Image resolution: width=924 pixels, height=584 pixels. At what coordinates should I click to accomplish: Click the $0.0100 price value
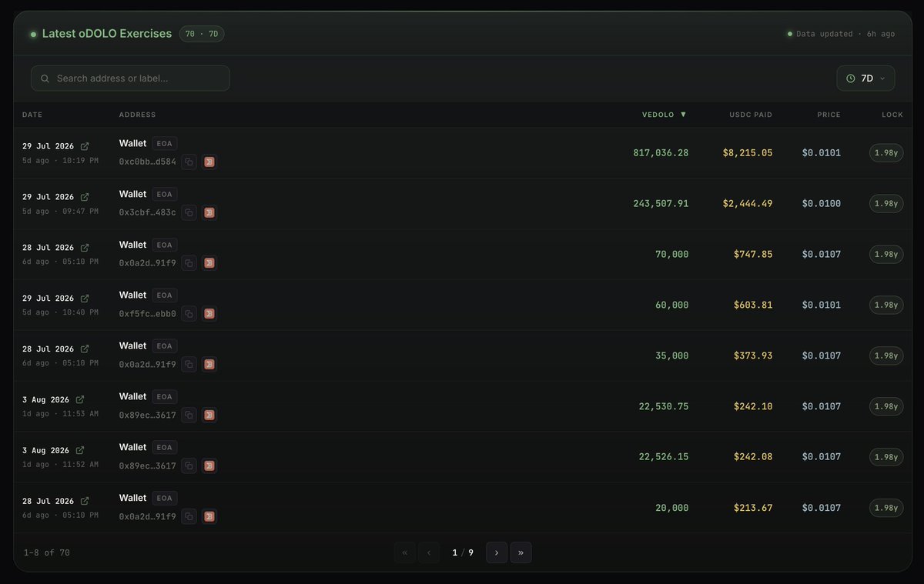click(x=822, y=204)
